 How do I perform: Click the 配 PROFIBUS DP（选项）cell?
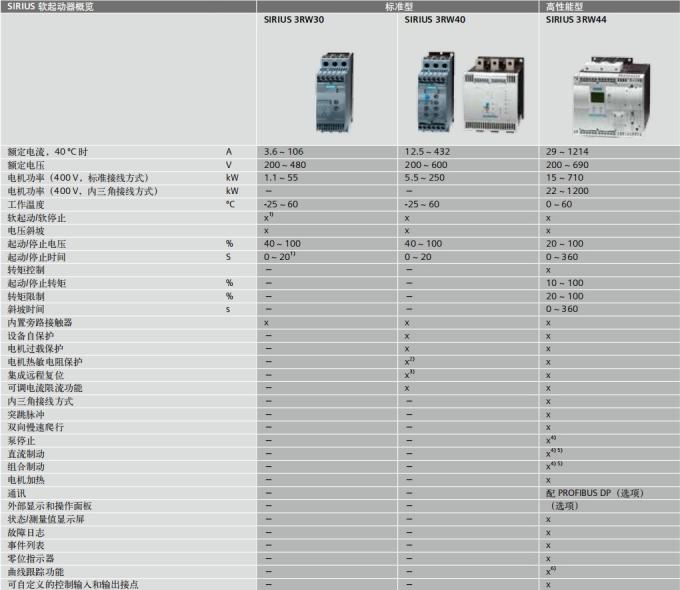595,493
